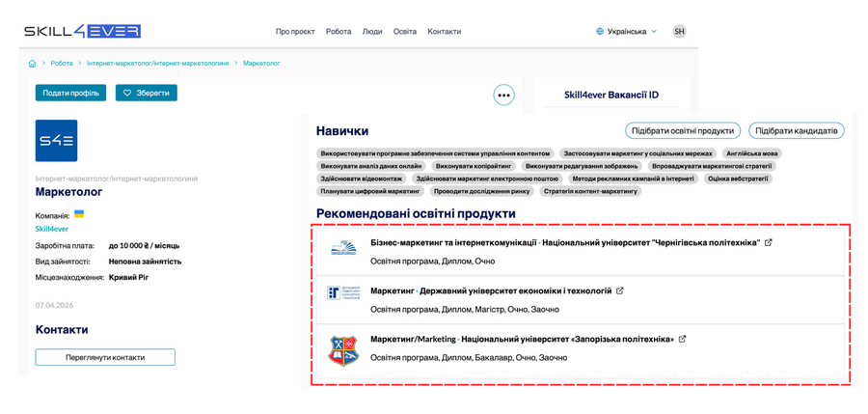Image resolution: width=868 pixels, height=414 pixels.
Task: Open external link icon for Чернігівська політехніка
Action: click(769, 243)
